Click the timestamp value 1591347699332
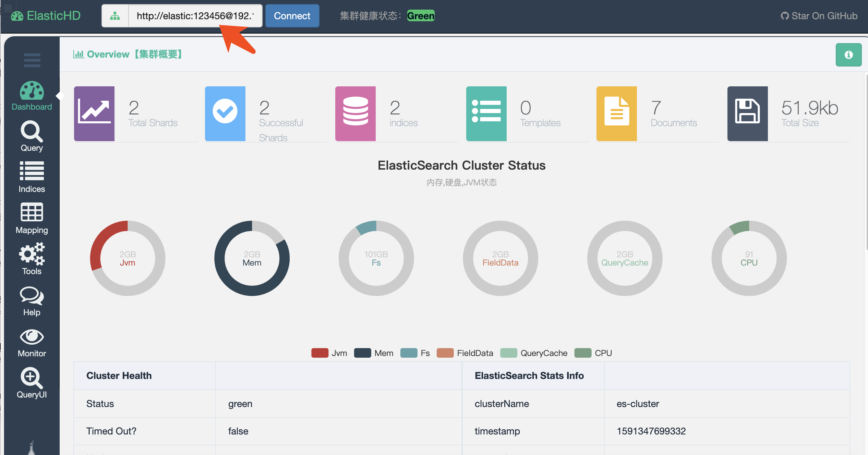868x455 pixels. tap(651, 431)
